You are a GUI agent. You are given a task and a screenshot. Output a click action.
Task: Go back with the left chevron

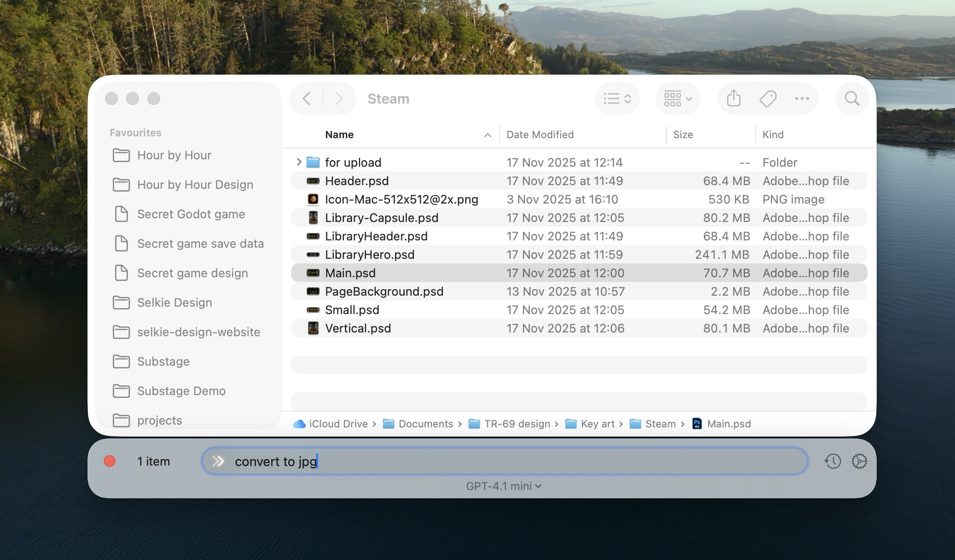307,99
